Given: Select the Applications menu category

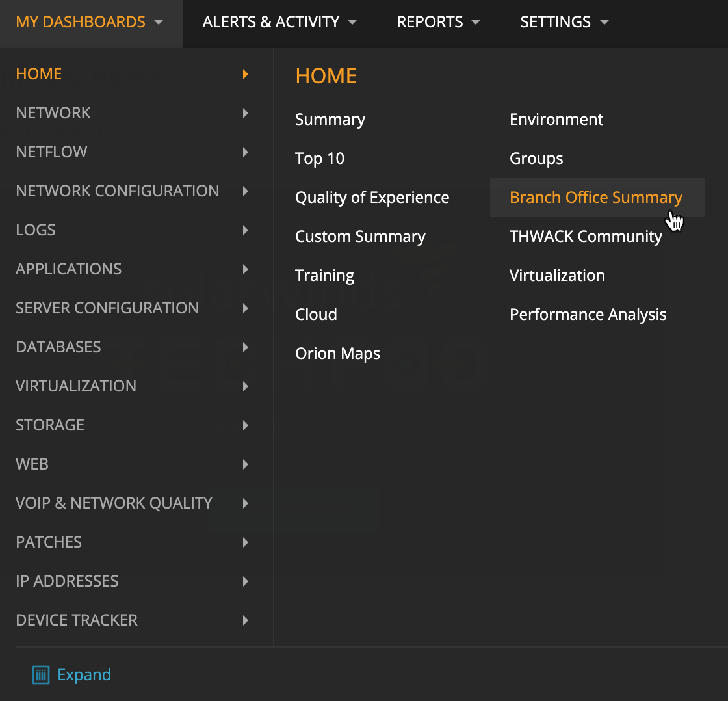Looking at the screenshot, I should 69,269.
